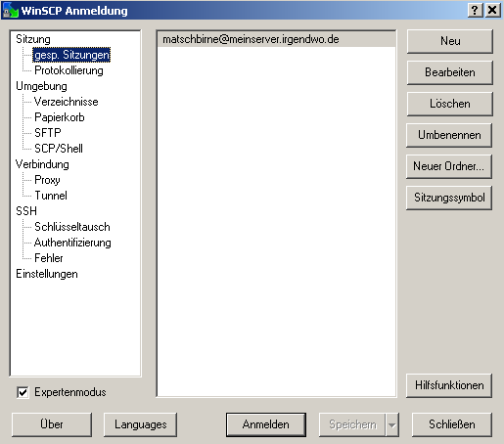The height and width of the screenshot is (444, 504).
Task: Select Verbindung in the tree
Action: point(42,164)
